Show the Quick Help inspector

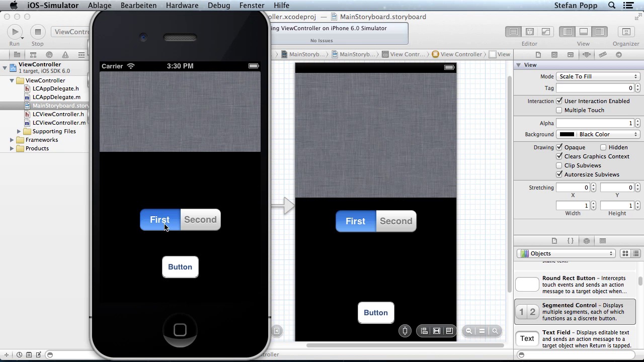pos(554,54)
